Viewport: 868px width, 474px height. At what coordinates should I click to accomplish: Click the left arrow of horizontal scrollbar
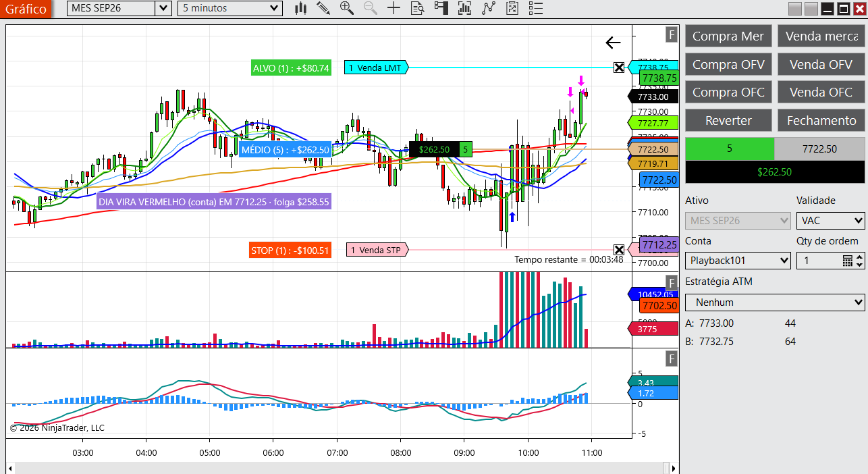pyautogui.click(x=10, y=468)
